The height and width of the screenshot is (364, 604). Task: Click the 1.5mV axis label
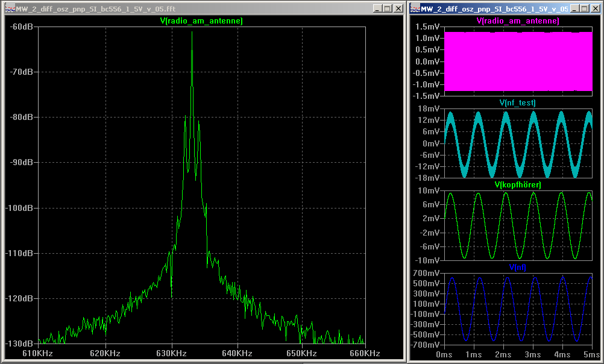(427, 27)
